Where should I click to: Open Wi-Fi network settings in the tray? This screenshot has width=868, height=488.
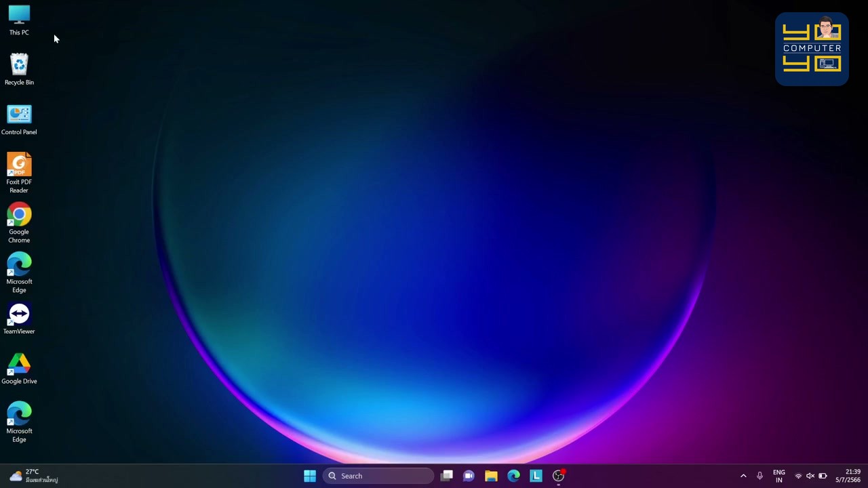pyautogui.click(x=798, y=476)
